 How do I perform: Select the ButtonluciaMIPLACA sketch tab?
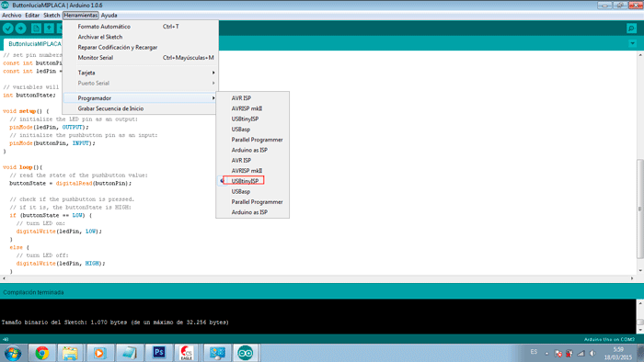coord(35,44)
